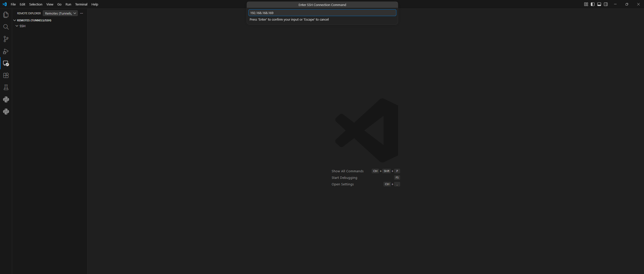Open the Explorer view in activity bar
The image size is (644, 274).
(6, 15)
